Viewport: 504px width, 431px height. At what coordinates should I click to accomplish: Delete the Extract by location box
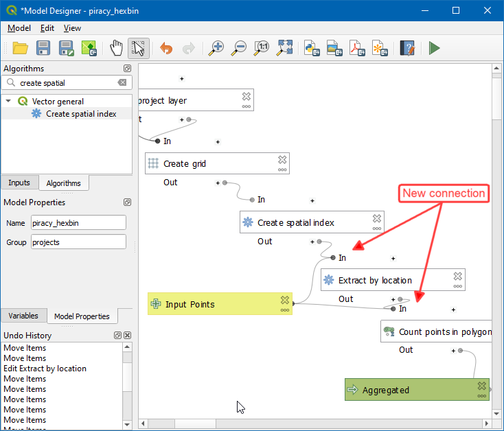[x=458, y=276]
